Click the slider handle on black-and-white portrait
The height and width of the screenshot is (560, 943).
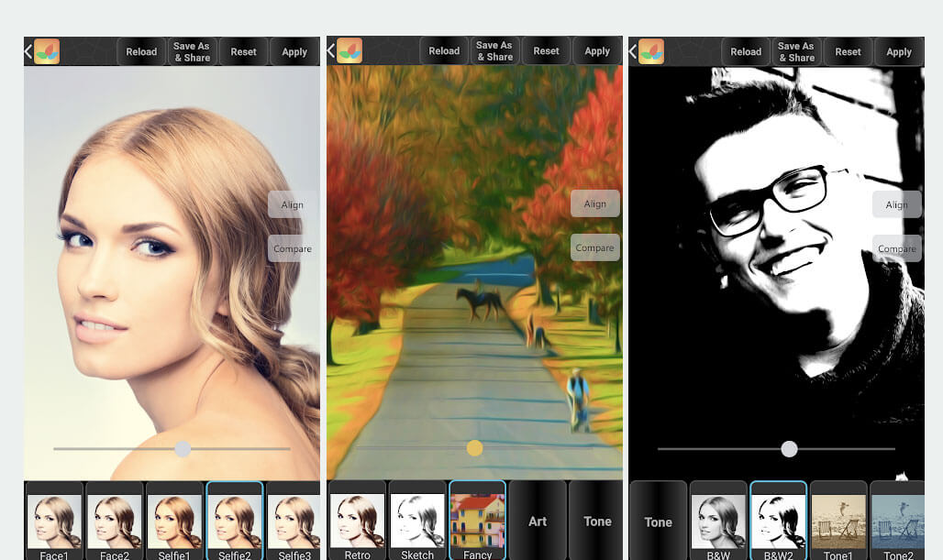coord(789,449)
